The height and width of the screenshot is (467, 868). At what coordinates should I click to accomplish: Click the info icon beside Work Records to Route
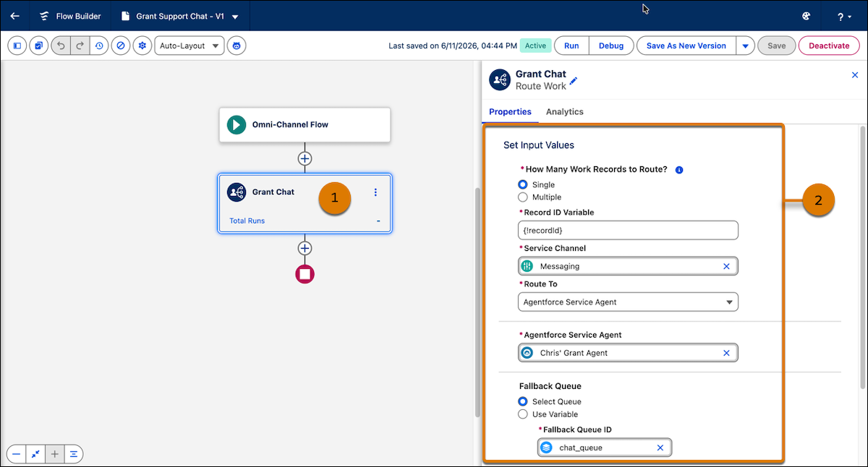(x=679, y=170)
